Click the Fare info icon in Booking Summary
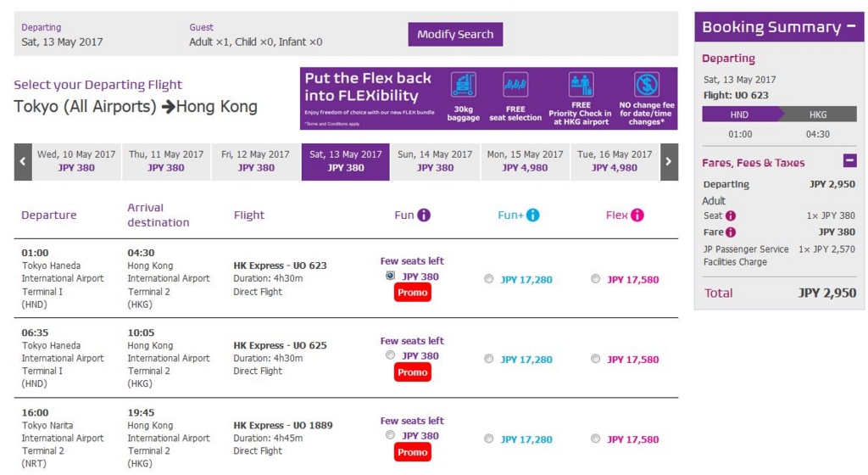Image resolution: width=868 pixels, height=475 pixels. click(x=731, y=232)
